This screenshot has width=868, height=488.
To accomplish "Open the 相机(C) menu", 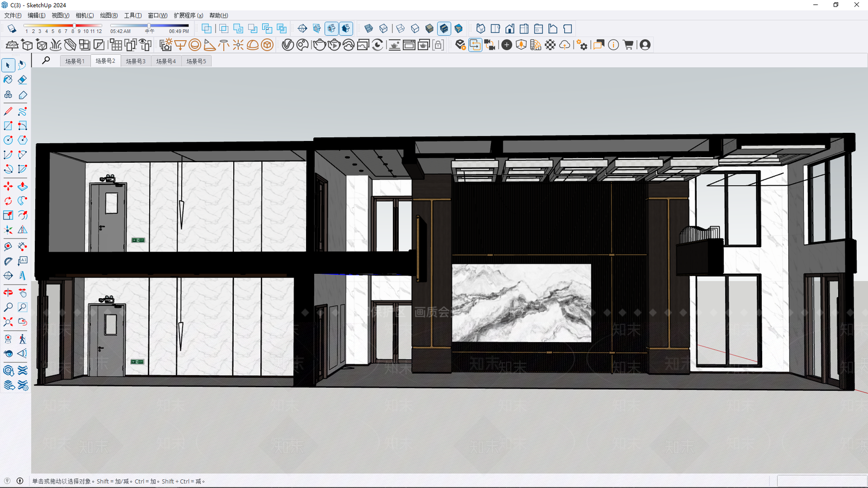I will (x=85, y=15).
